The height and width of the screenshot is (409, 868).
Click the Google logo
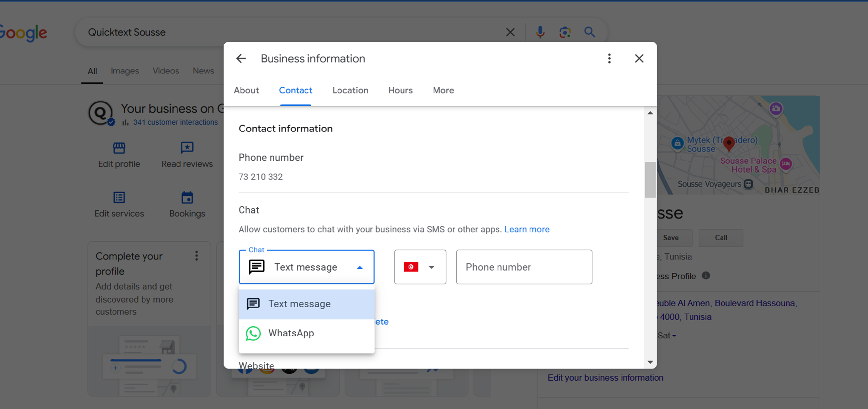[23, 33]
